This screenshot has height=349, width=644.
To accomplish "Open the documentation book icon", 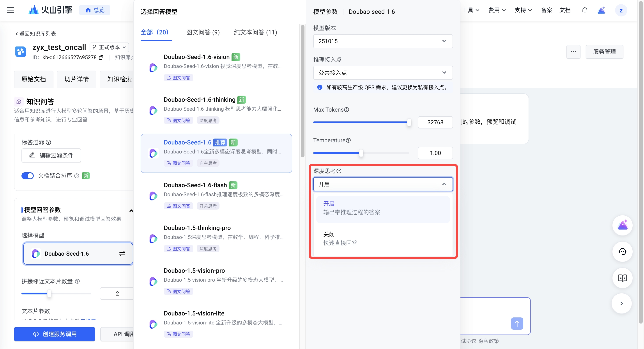I will 622,278.
